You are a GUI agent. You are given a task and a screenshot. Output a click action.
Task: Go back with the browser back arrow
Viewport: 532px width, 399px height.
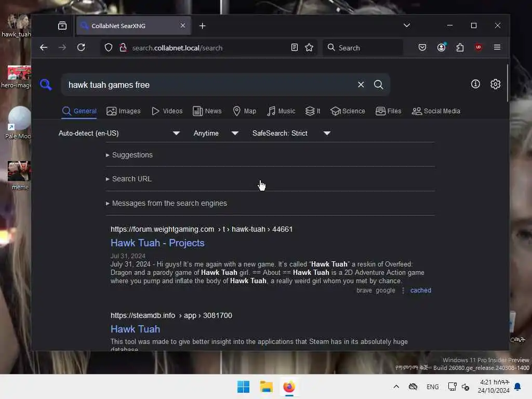tap(44, 47)
